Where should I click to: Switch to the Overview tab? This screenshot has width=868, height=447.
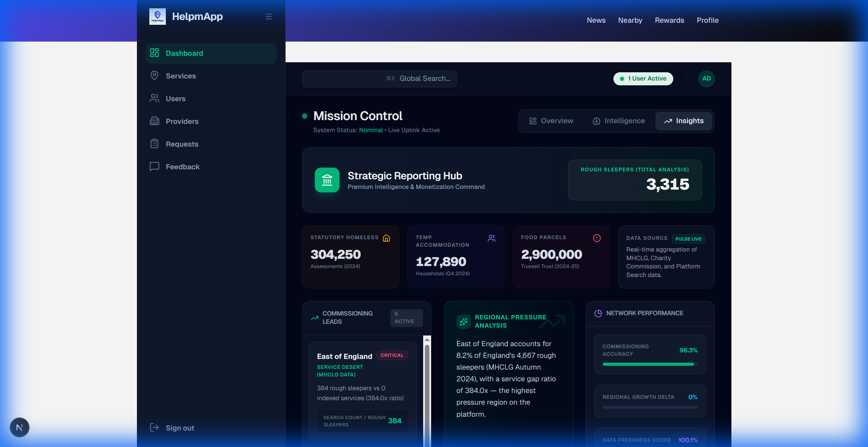pos(551,121)
